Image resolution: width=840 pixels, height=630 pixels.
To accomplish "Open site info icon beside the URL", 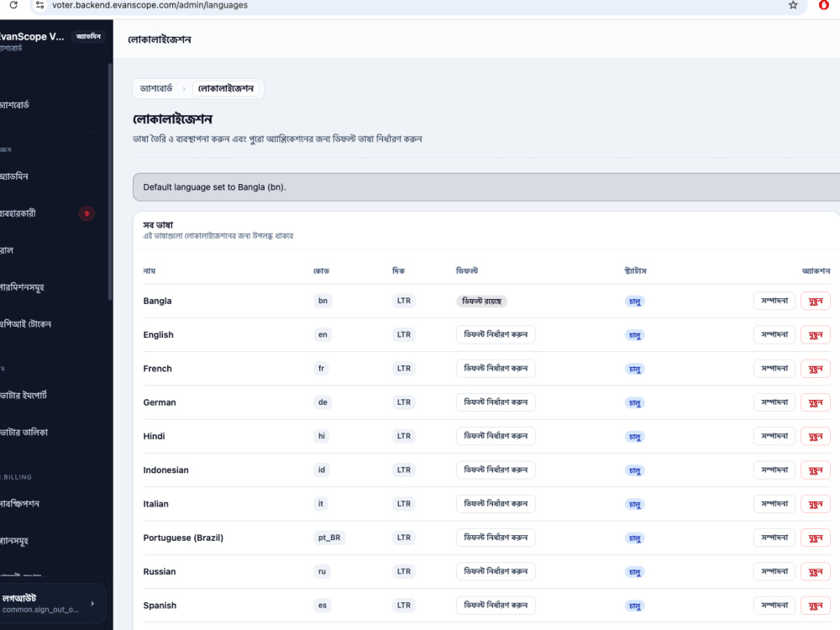I will [x=39, y=5].
